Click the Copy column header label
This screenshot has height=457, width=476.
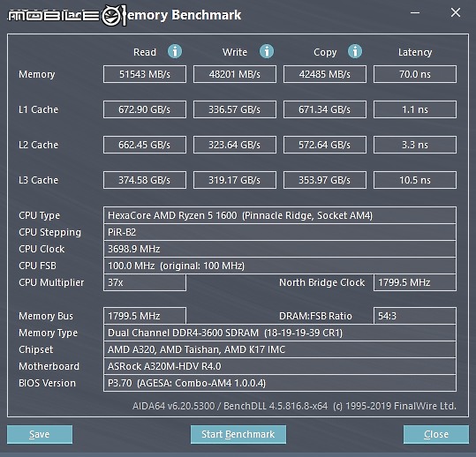coord(325,52)
